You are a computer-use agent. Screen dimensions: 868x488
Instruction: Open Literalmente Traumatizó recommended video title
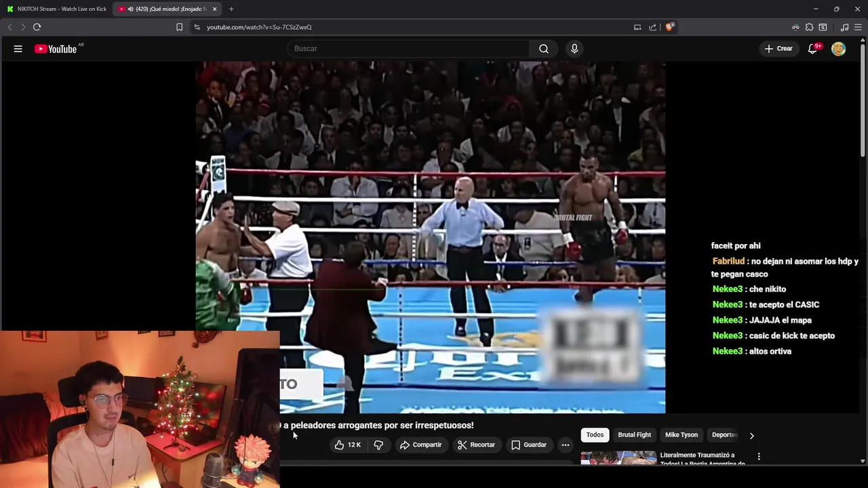703,459
